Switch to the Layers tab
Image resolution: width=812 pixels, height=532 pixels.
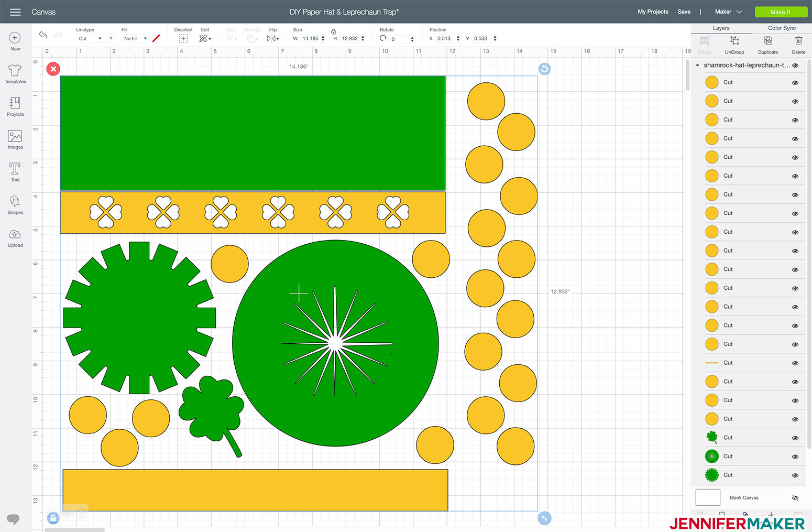721,28
